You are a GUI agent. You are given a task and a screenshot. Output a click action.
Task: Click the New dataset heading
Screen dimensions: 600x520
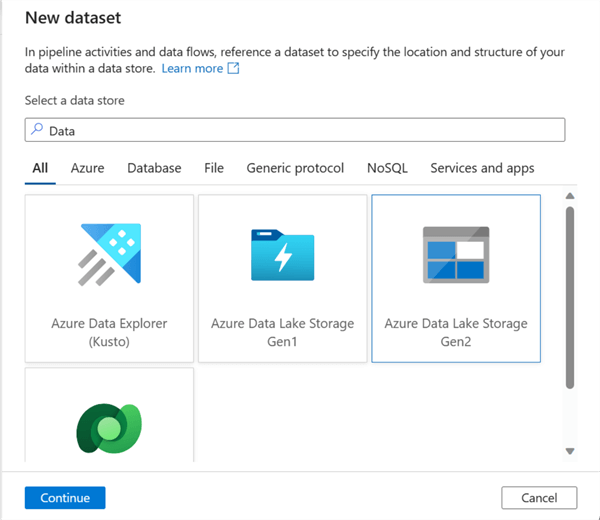tap(73, 18)
